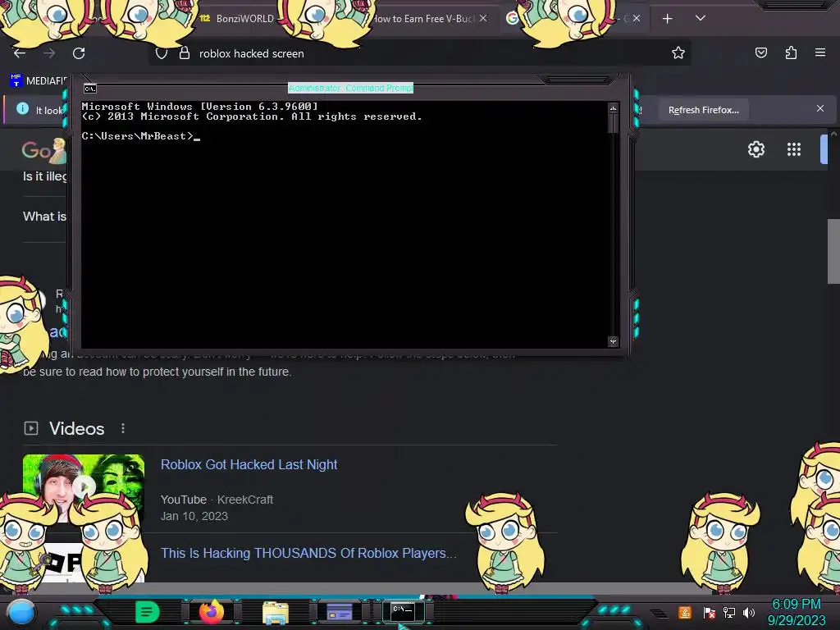This screenshot has height=630, width=840.
Task: Save to Pocket from the toolbar icon
Action: [760, 52]
